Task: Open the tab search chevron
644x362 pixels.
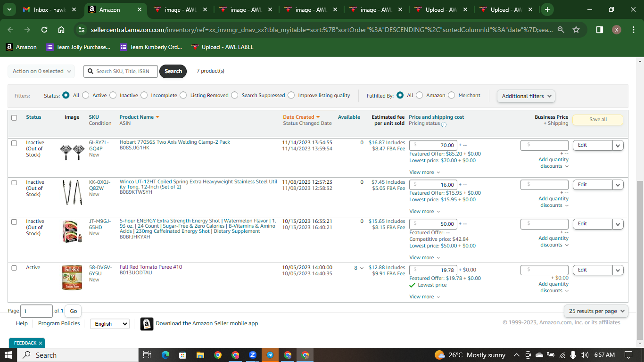Action: point(9,9)
